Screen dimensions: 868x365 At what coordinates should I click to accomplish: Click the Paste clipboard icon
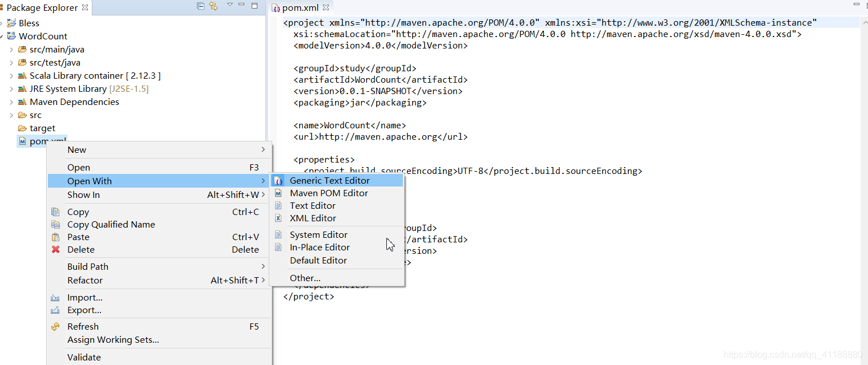pyautogui.click(x=55, y=237)
